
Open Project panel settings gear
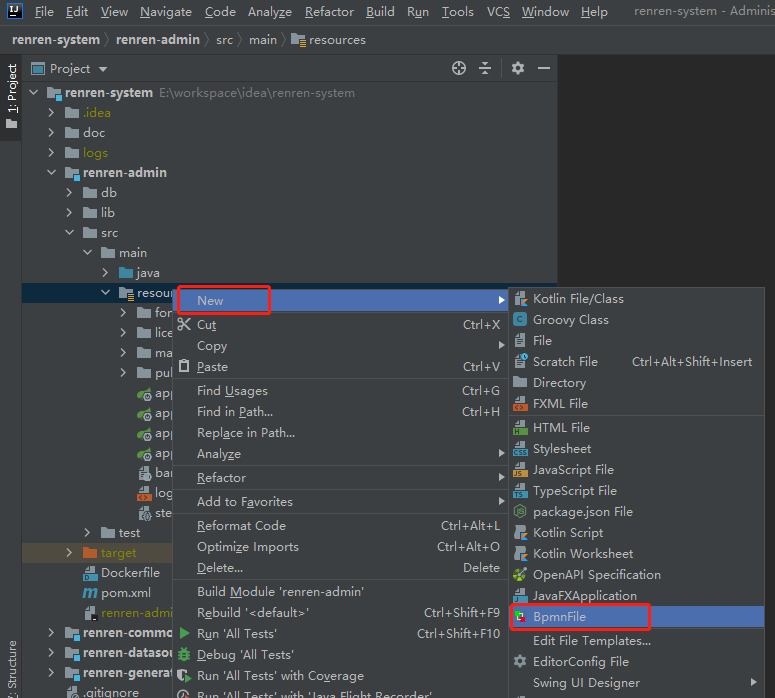517,68
